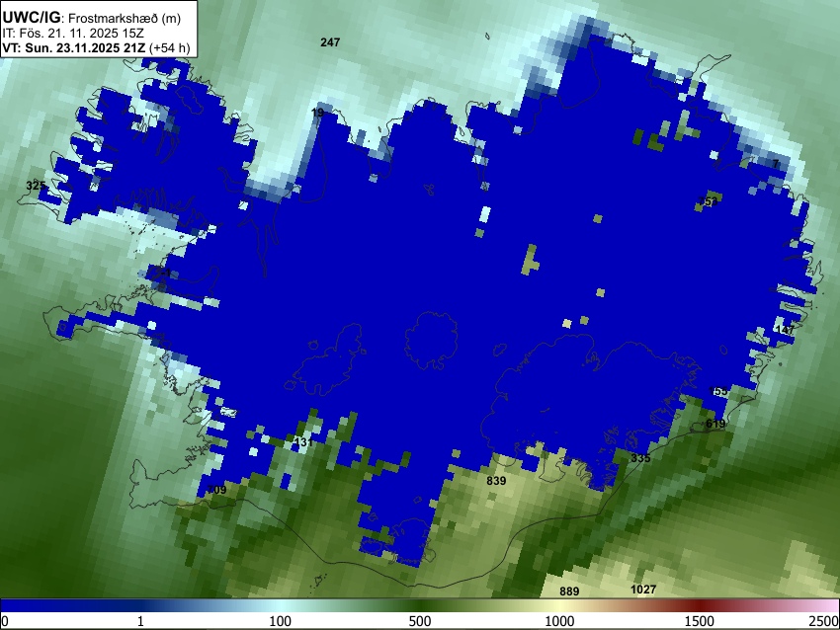Click the dark red section of the color scale
The image size is (840, 630).
[x=699, y=605]
